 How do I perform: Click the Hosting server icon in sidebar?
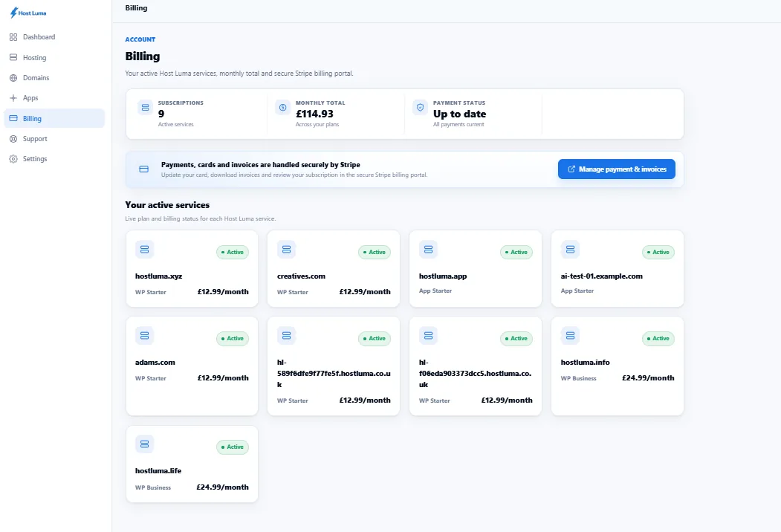[x=13, y=57]
